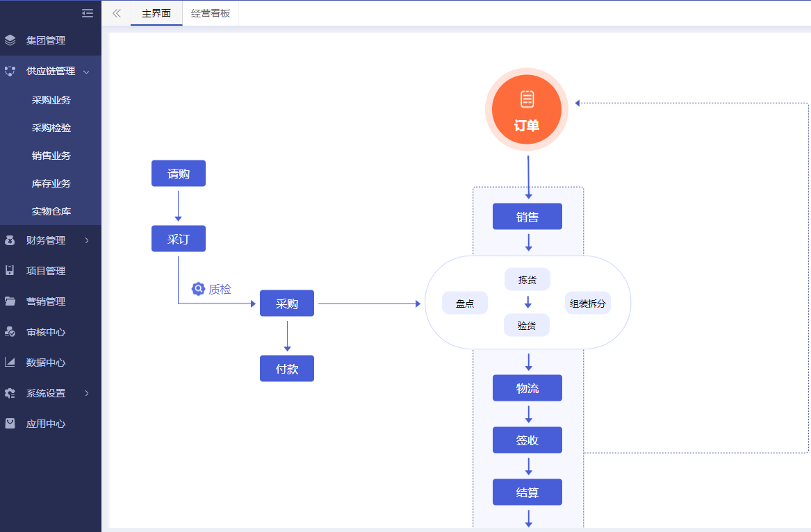The height and width of the screenshot is (532, 811).
Task: Click the 财务管理 money bag icon
Action: 10,240
